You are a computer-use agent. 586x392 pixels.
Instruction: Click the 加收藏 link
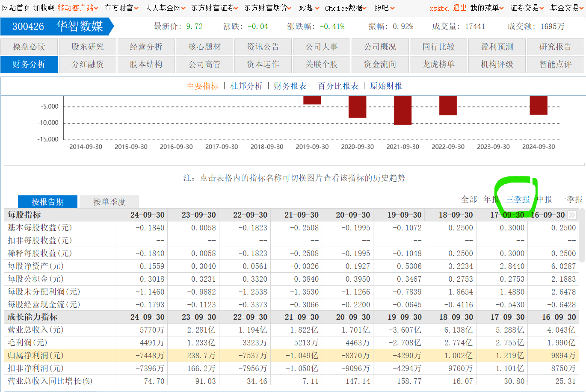(x=44, y=8)
